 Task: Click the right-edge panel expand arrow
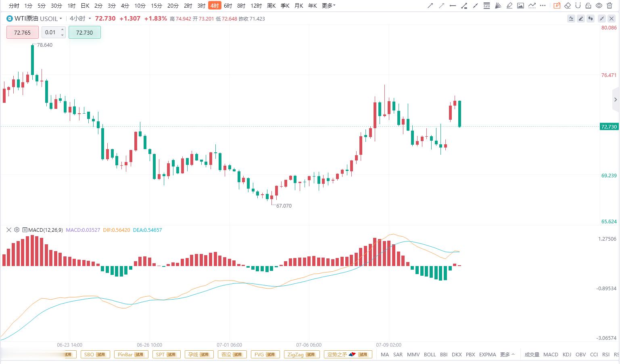point(616,100)
